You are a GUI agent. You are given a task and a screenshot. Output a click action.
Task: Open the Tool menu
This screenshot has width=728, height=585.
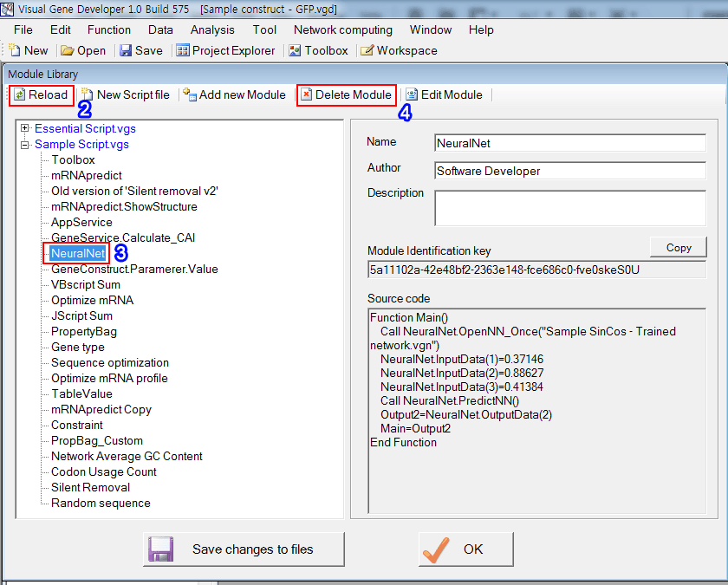point(264,29)
